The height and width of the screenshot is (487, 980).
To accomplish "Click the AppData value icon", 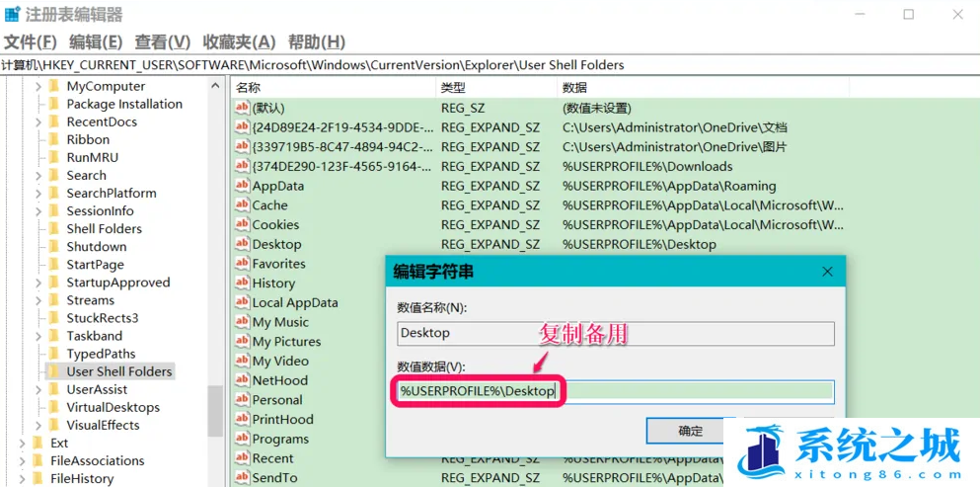I will [x=242, y=186].
